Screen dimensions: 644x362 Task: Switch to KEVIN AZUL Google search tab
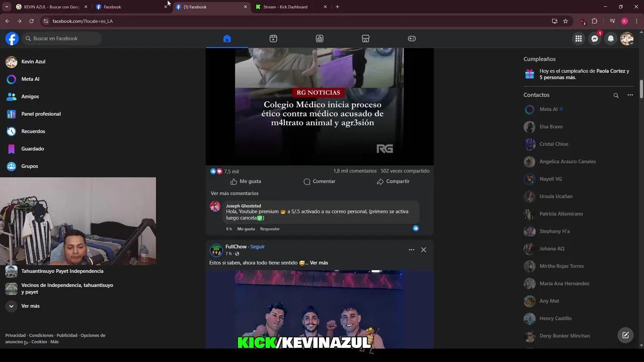click(x=51, y=7)
